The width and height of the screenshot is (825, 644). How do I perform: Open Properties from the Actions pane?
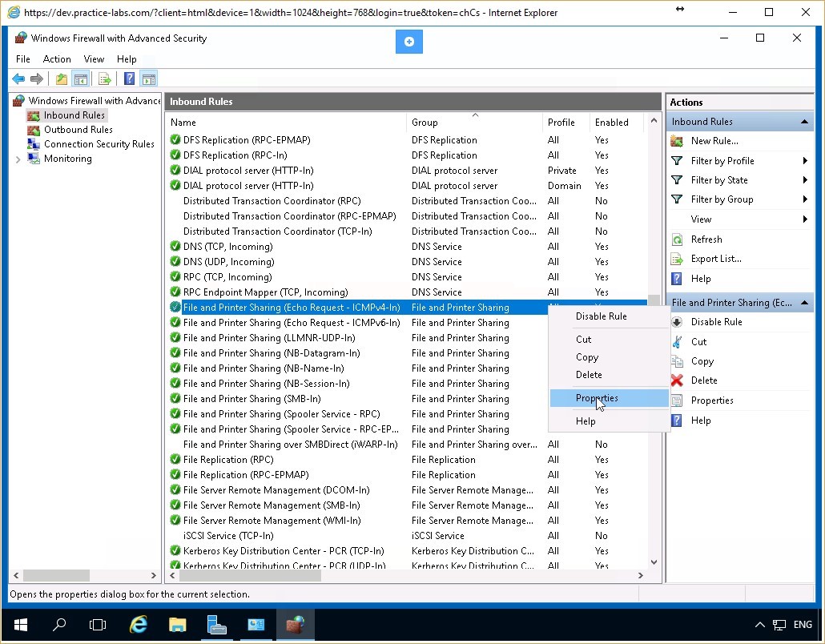[x=711, y=400]
